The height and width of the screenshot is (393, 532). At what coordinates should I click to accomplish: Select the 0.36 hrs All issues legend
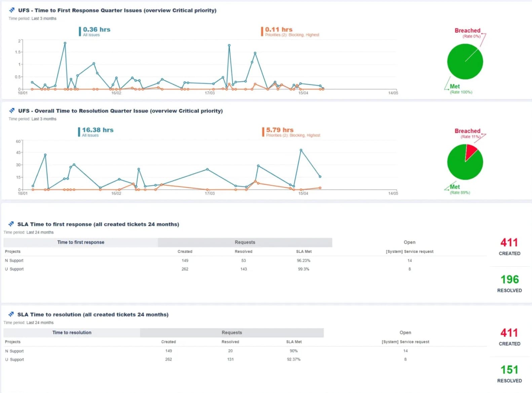95,31
